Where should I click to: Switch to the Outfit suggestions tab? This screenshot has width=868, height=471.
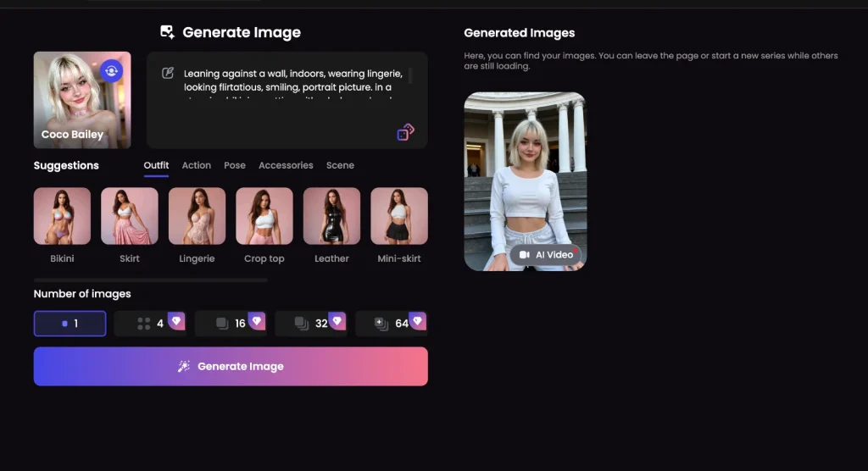point(156,165)
